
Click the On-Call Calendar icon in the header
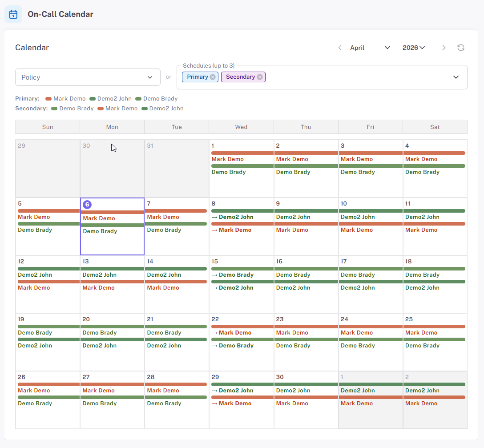click(13, 14)
